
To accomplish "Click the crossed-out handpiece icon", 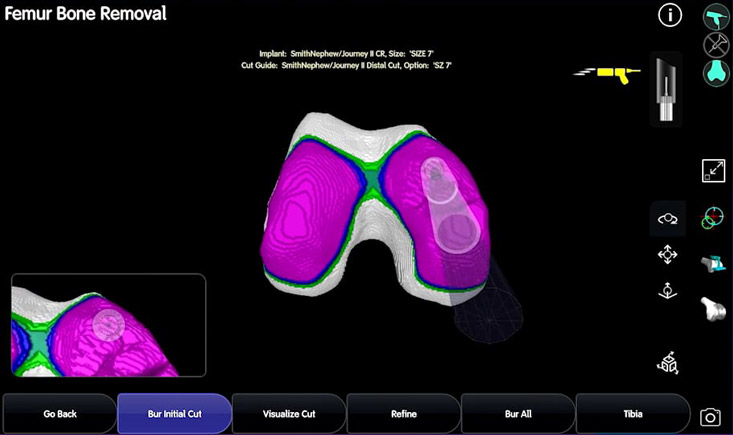I will pos(716,45).
